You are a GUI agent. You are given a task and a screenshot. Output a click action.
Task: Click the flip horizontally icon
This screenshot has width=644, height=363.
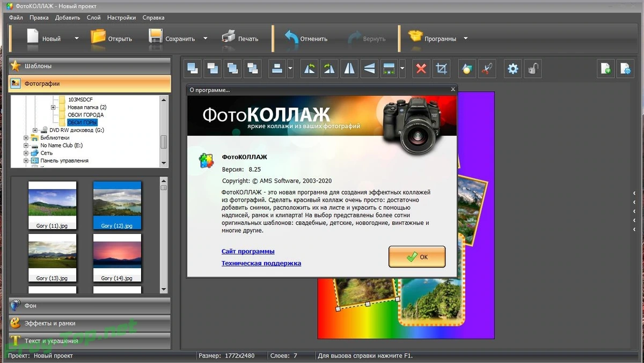click(x=349, y=69)
